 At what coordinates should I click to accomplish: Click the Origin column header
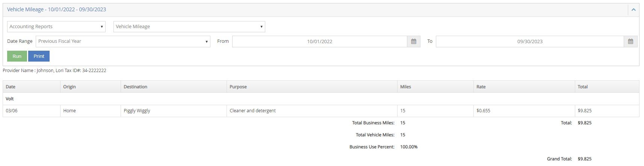point(70,87)
